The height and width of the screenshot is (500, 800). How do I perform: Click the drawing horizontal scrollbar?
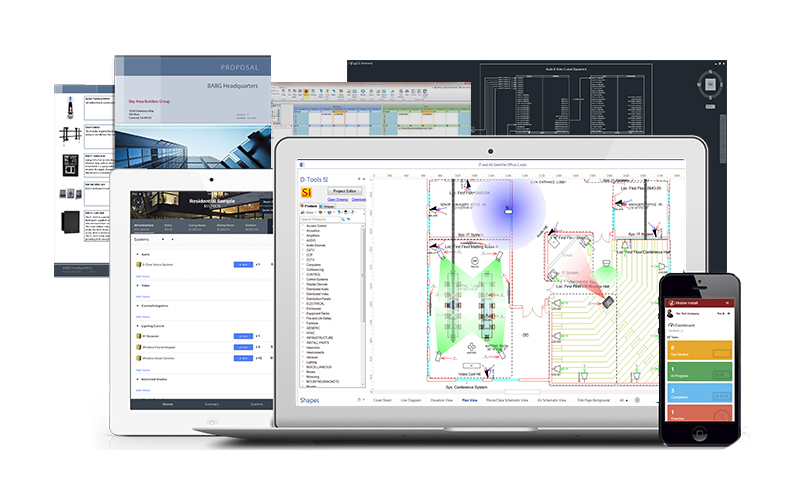click(x=521, y=392)
